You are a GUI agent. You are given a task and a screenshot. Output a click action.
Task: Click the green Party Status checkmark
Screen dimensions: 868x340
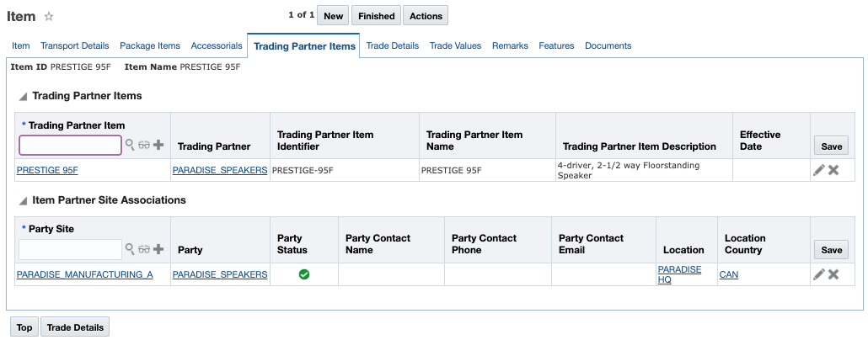click(304, 274)
